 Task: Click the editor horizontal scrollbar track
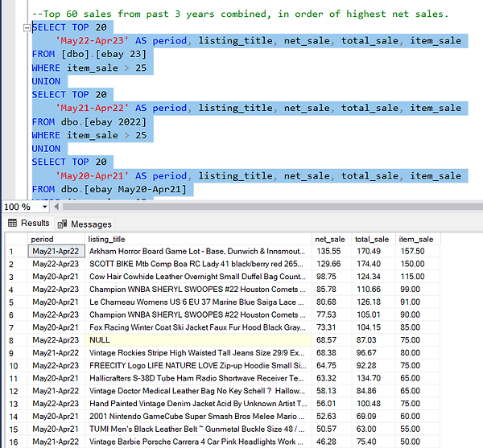(272, 207)
